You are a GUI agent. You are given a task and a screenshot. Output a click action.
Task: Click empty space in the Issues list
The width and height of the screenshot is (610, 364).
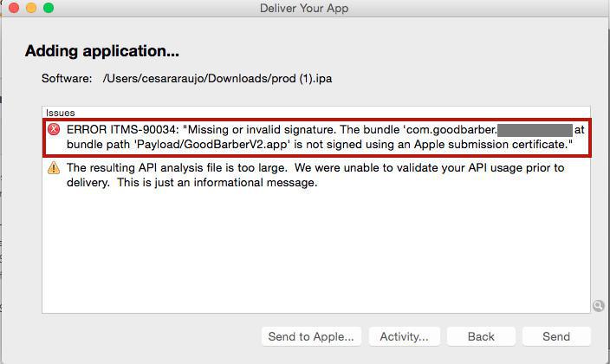(x=312, y=251)
